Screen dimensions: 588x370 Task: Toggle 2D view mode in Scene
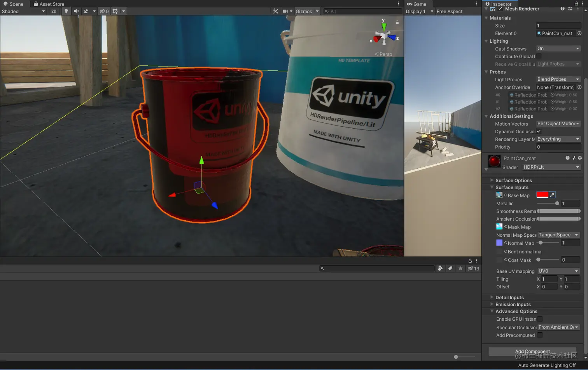coord(54,11)
